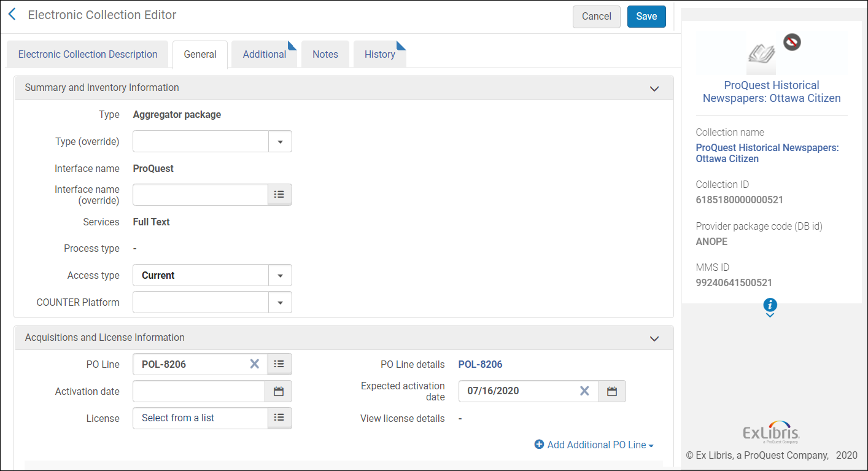
Task: Click Add Additional PO Line
Action: pos(594,445)
